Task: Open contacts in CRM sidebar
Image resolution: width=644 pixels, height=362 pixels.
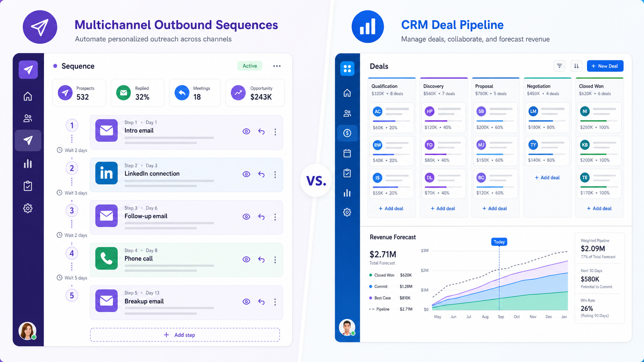Action: (347, 113)
